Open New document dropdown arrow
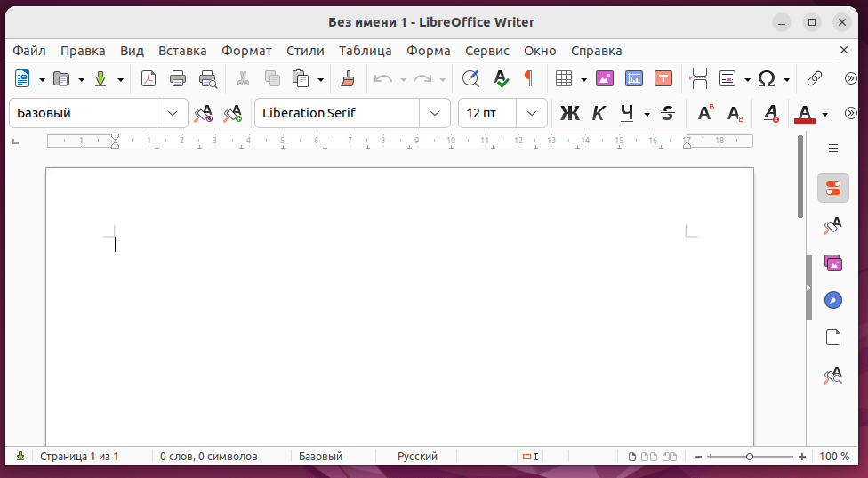This screenshot has height=478, width=868. tap(42, 80)
